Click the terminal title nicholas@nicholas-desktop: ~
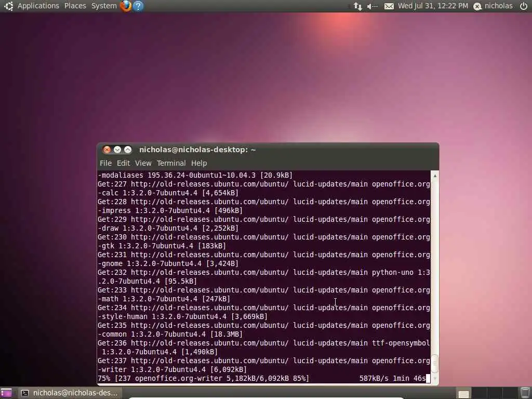The image size is (532, 399). click(197, 150)
